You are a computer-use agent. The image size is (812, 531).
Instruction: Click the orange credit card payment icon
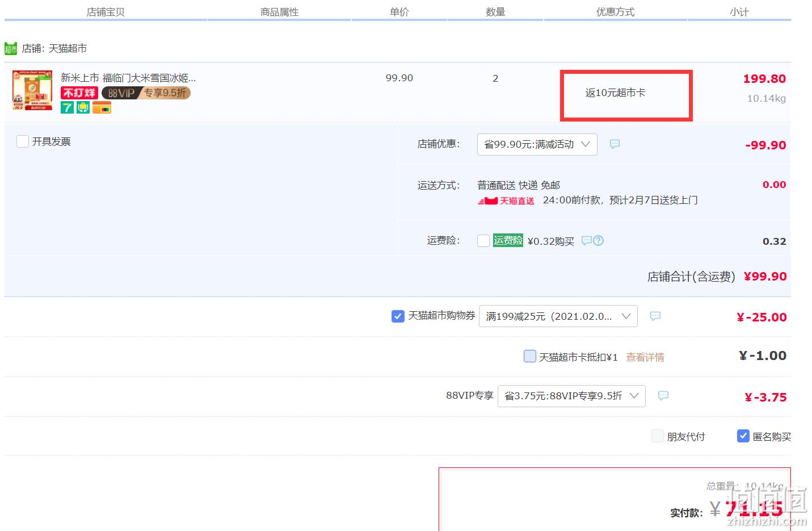coord(102,107)
